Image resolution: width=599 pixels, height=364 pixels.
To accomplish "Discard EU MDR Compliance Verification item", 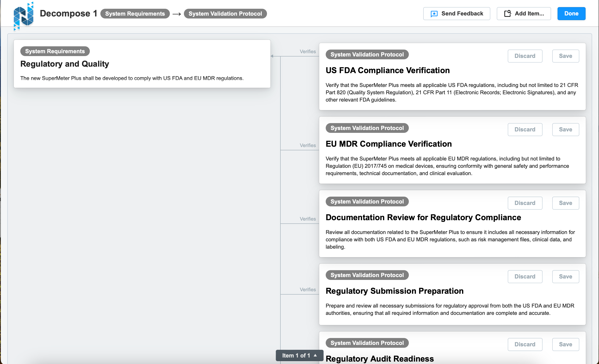I will click(x=525, y=130).
